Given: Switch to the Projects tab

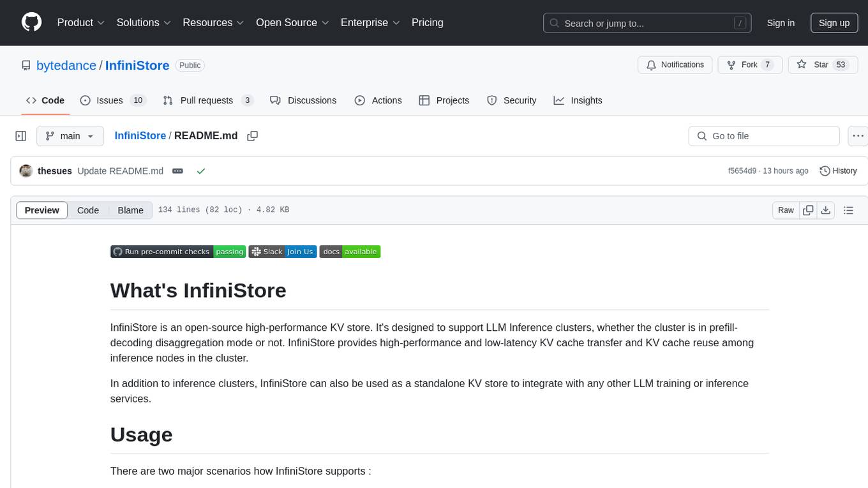Looking at the screenshot, I should pos(444,100).
